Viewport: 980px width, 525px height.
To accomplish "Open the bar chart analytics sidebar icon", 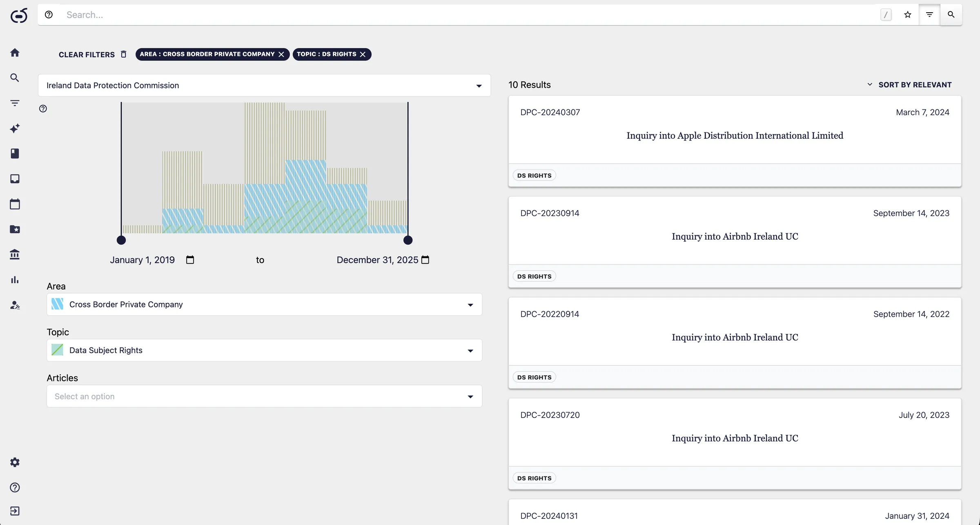I will click(x=15, y=280).
